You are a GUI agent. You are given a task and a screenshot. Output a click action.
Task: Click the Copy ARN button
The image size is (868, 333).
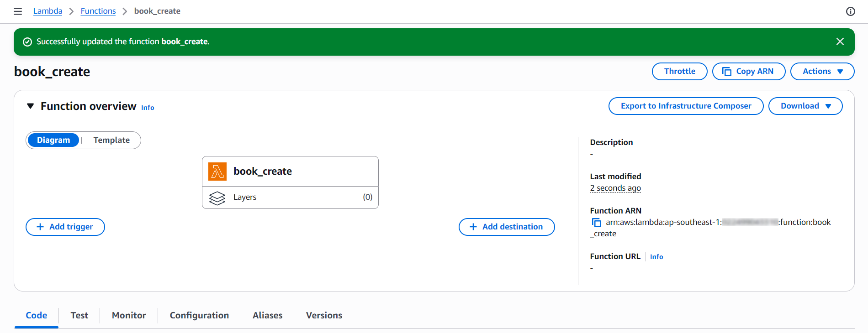click(749, 71)
